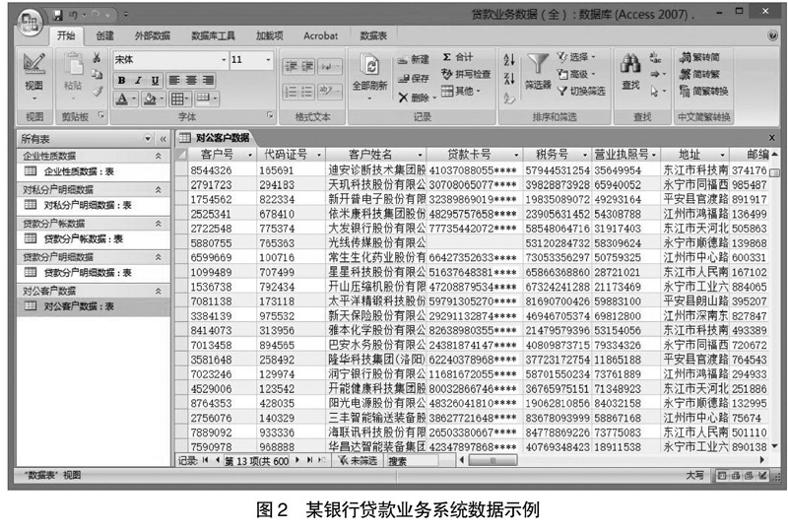Click the Save icon in quick access toolbar
This screenshot has width=788, height=532.
(58, 15)
